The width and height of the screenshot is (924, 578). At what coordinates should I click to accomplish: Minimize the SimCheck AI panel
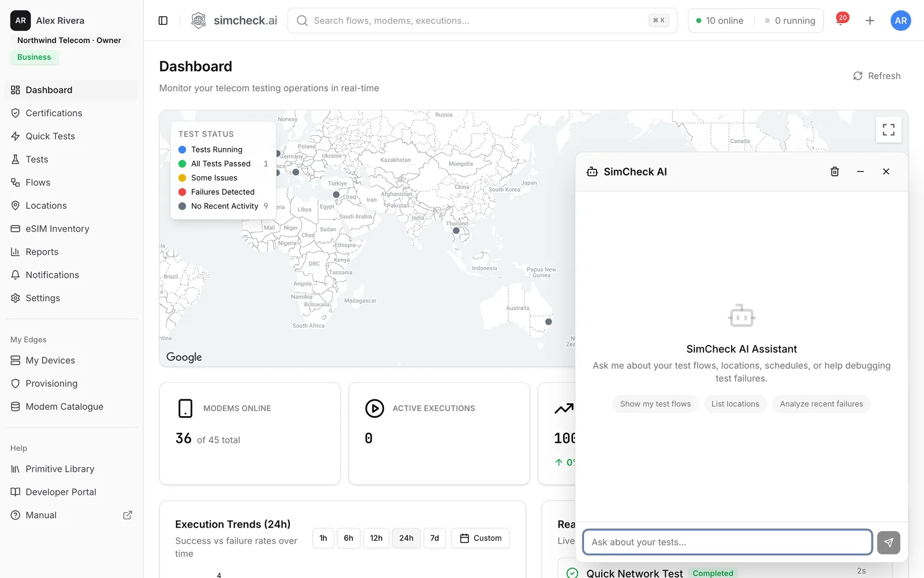point(860,172)
